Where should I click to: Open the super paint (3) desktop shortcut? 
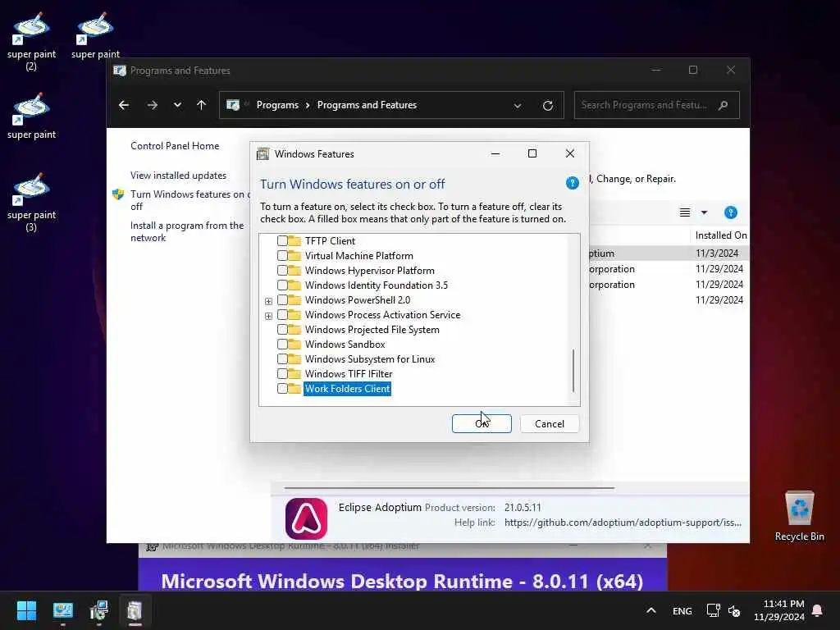click(x=31, y=202)
